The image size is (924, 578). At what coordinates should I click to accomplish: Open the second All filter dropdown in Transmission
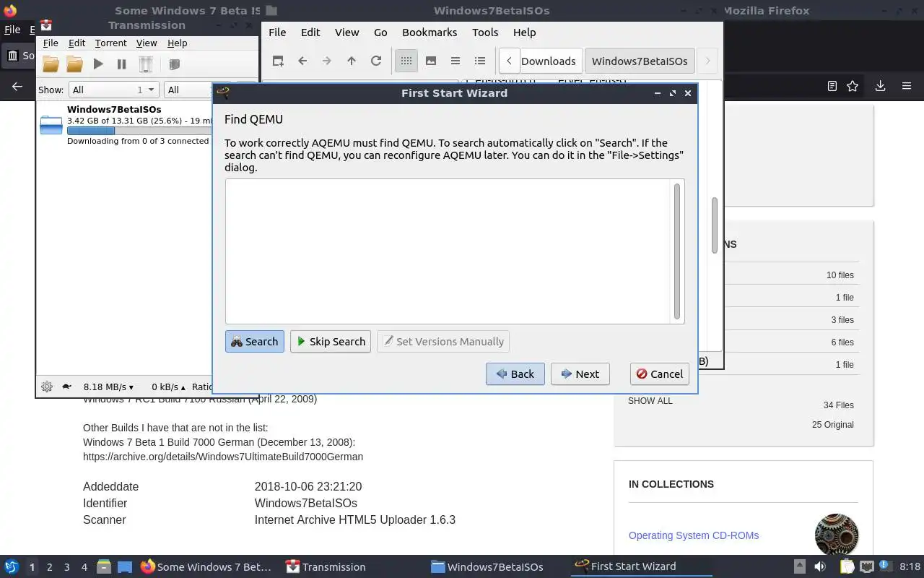[188, 90]
